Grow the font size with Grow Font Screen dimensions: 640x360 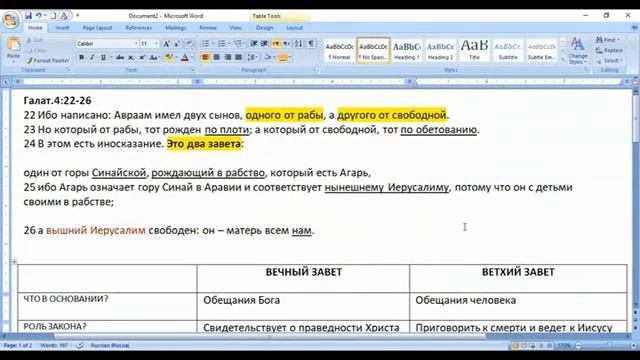click(x=166, y=44)
